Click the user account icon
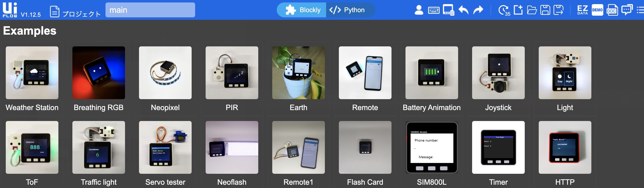The height and width of the screenshot is (188, 644). tap(419, 10)
